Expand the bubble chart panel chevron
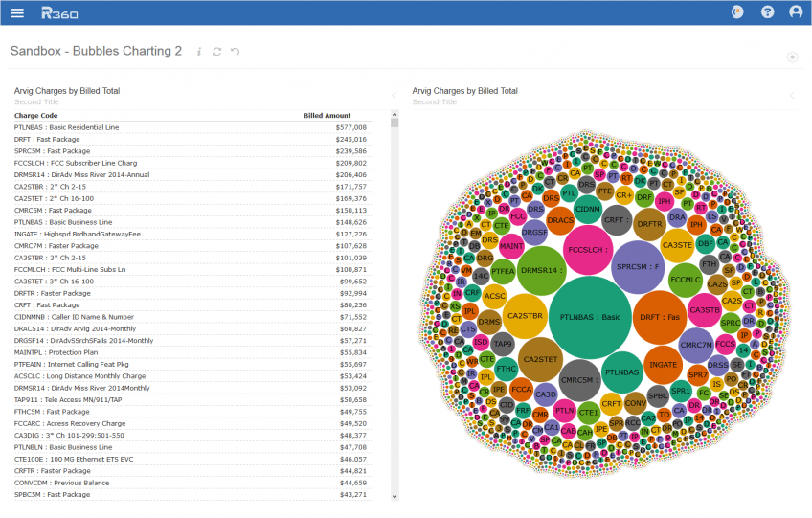 click(792, 96)
